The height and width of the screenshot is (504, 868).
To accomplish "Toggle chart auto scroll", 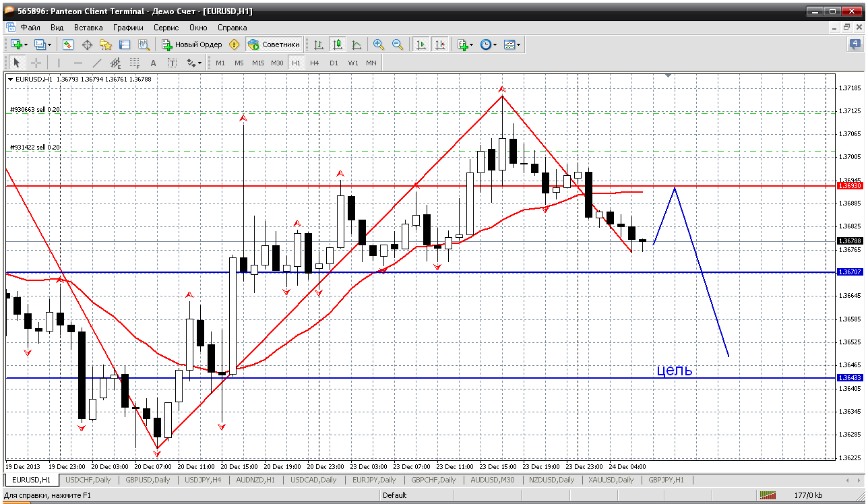I will [421, 44].
